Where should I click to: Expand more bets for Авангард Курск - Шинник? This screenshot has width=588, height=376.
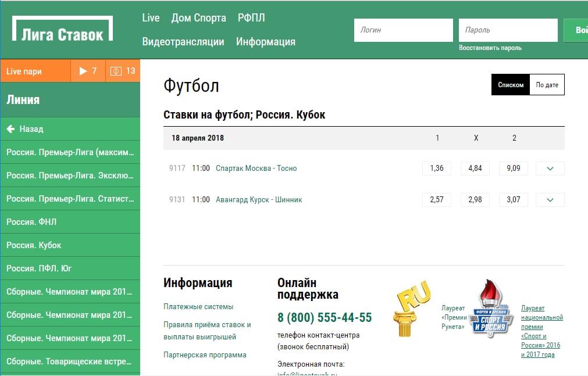pyautogui.click(x=550, y=200)
